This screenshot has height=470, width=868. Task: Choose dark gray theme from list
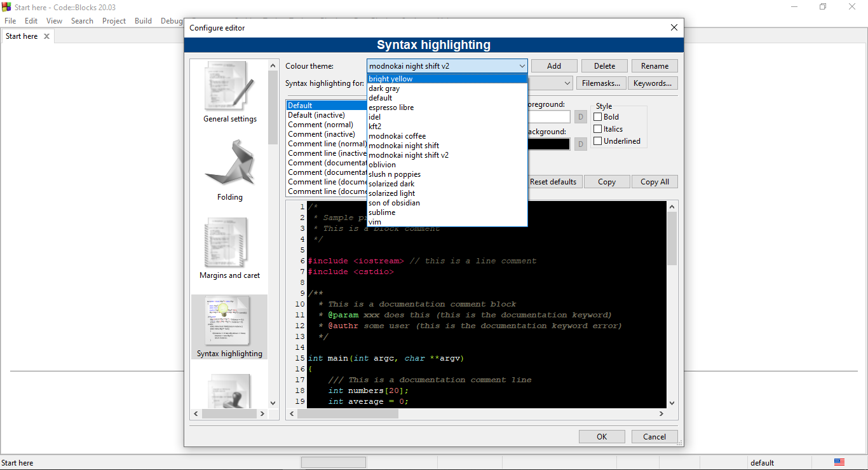click(447, 88)
